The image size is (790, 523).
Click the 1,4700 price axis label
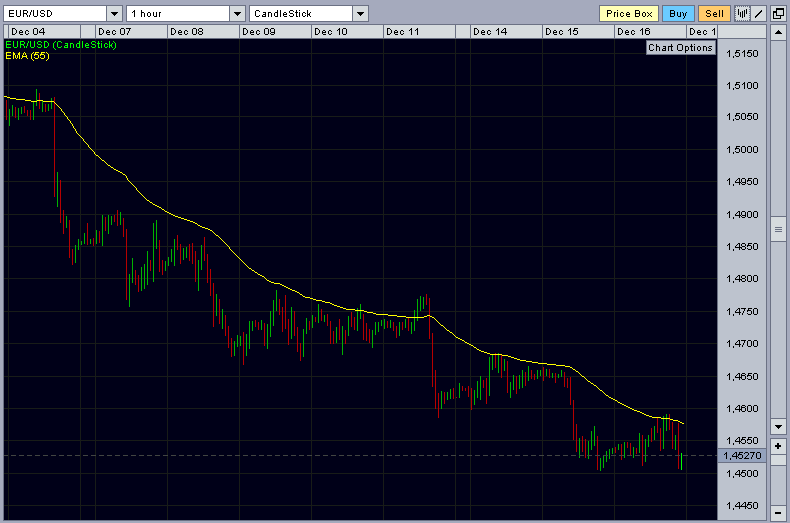742,344
